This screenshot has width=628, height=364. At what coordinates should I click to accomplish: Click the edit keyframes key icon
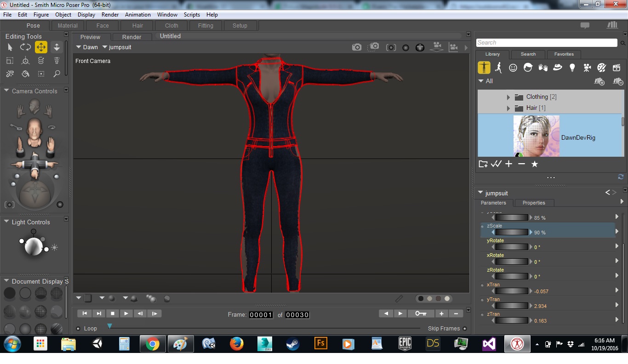pyautogui.click(x=421, y=313)
